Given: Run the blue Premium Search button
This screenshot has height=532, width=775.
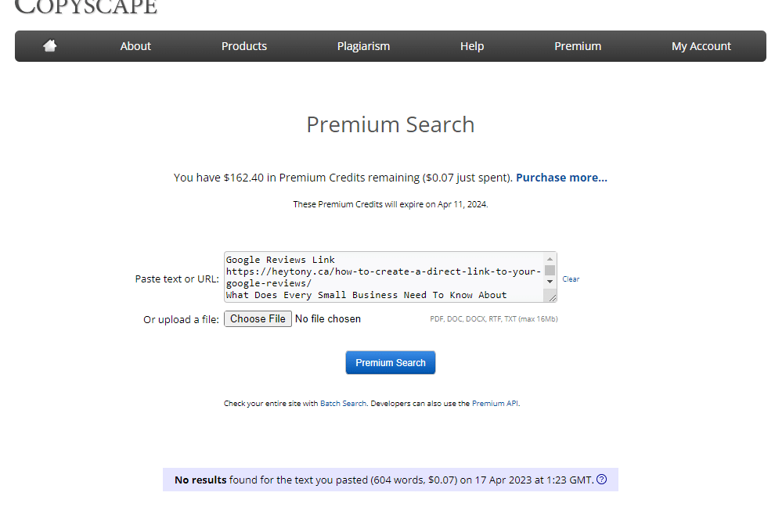Looking at the screenshot, I should point(391,363).
